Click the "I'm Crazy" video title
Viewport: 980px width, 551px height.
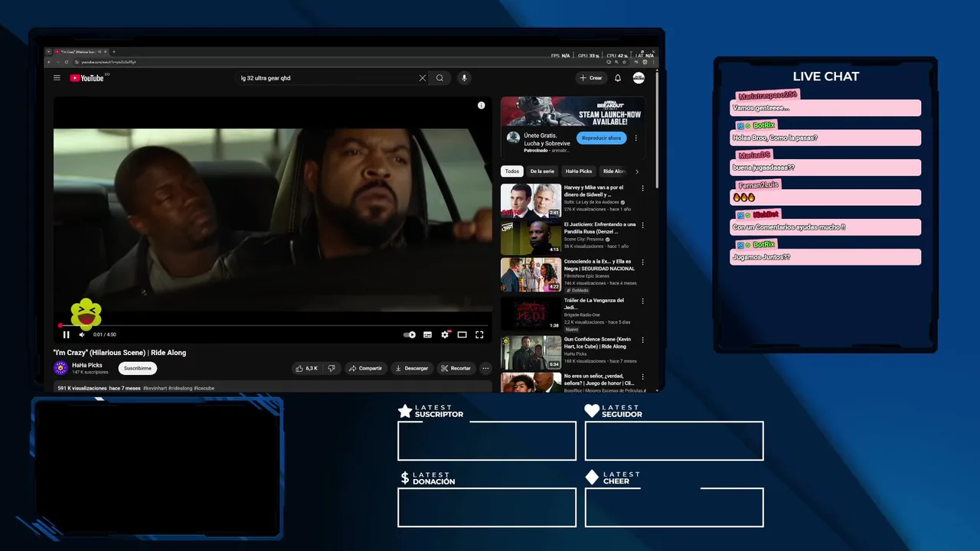(119, 353)
